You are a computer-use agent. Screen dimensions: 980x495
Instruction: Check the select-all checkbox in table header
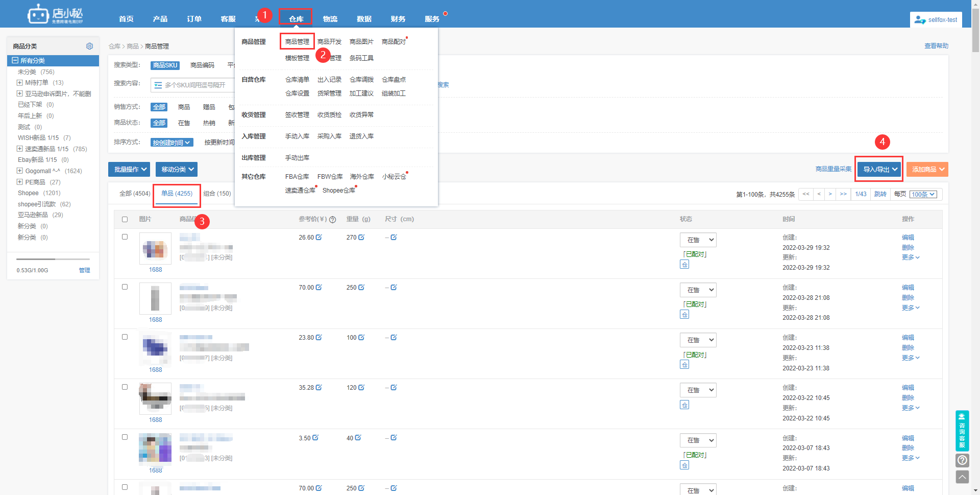point(125,220)
